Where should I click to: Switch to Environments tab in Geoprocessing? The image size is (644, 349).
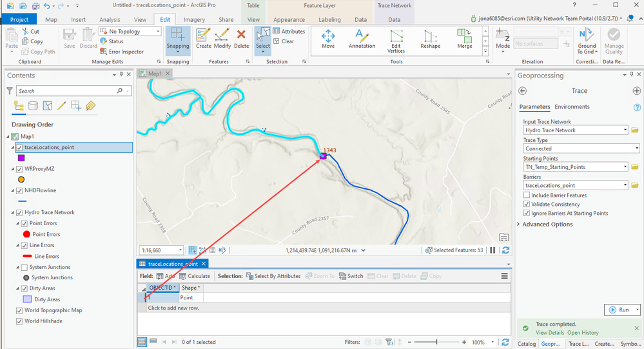(572, 107)
